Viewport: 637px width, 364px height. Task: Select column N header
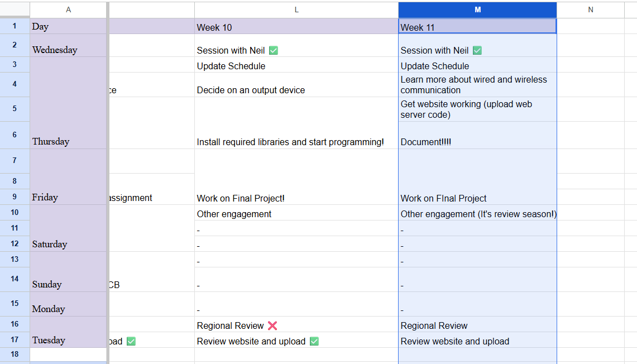pyautogui.click(x=590, y=9)
